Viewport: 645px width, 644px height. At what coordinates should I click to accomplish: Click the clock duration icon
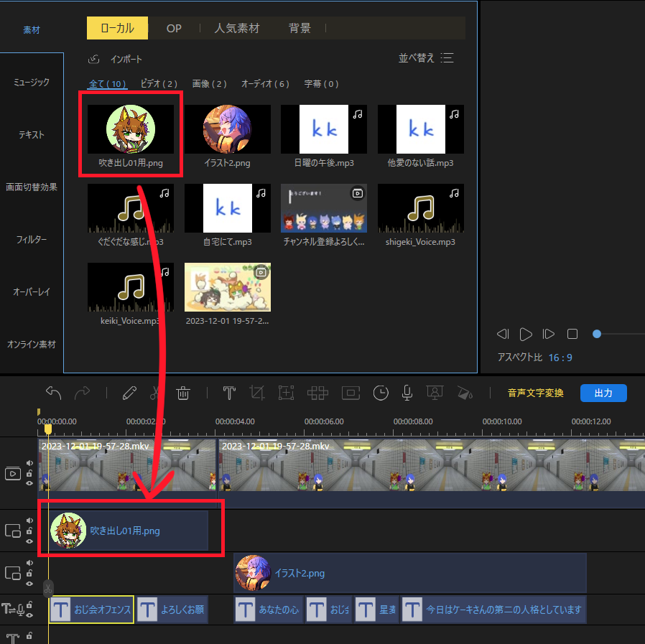pyautogui.click(x=380, y=393)
